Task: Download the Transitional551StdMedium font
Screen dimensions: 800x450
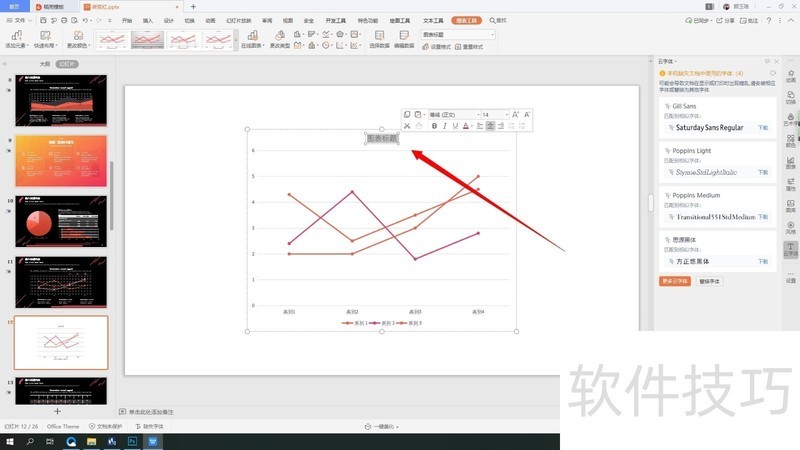Action: pyautogui.click(x=763, y=217)
